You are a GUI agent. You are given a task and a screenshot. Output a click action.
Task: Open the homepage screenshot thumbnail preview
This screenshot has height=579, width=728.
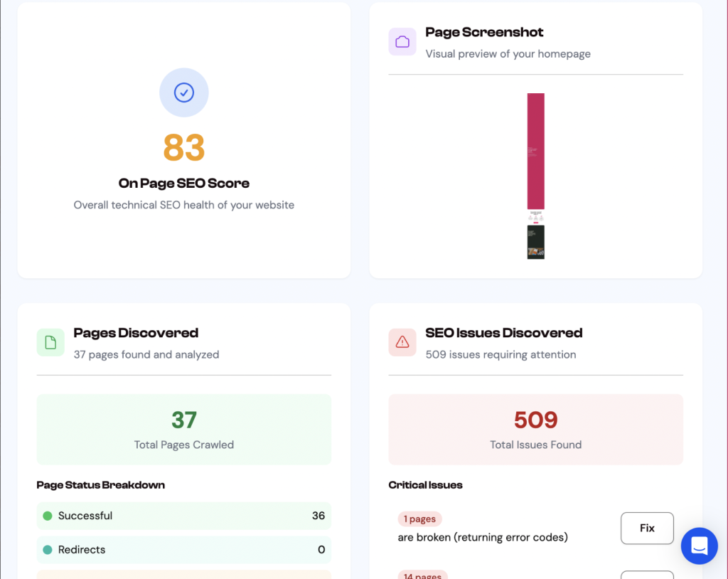(x=535, y=174)
